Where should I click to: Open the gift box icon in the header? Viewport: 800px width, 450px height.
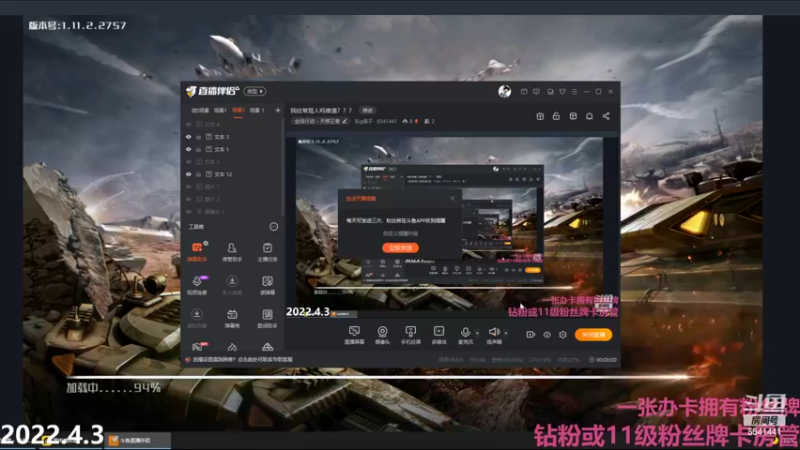[540, 116]
